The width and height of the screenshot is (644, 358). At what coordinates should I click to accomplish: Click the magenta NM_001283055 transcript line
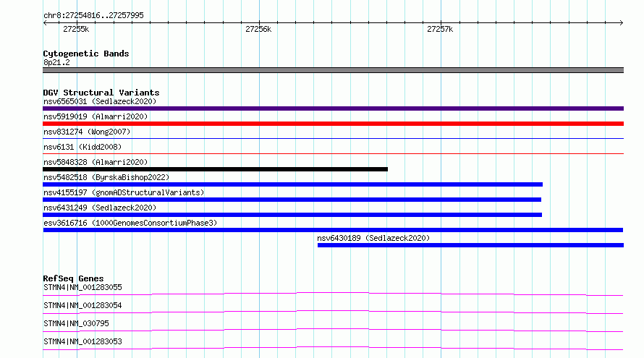click(333, 294)
